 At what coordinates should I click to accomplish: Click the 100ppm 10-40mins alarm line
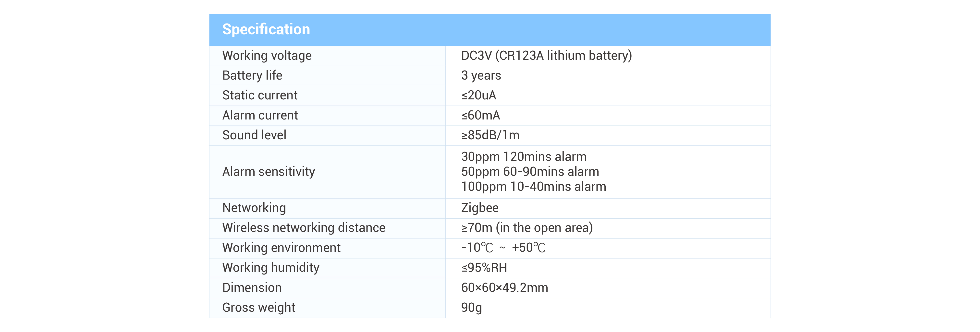(533, 187)
